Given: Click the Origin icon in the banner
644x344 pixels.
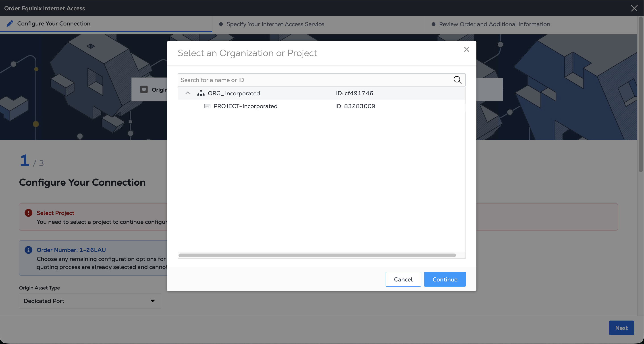Looking at the screenshot, I should 144,90.
